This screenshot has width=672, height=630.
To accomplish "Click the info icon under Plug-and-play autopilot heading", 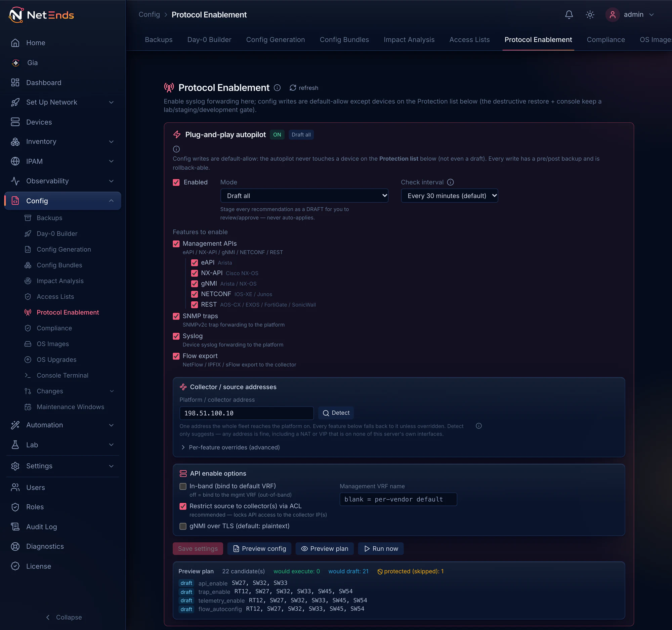I will click(176, 149).
